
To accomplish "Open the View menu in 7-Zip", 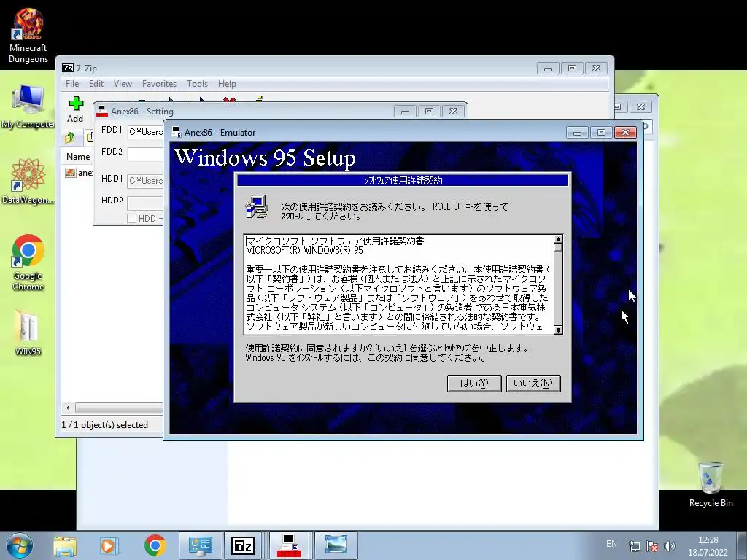I will (x=123, y=84).
